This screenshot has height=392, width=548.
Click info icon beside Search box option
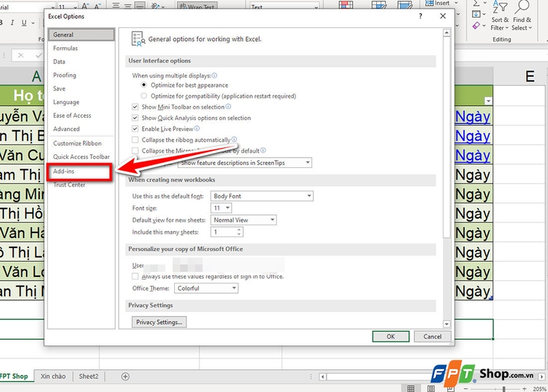[x=263, y=150]
